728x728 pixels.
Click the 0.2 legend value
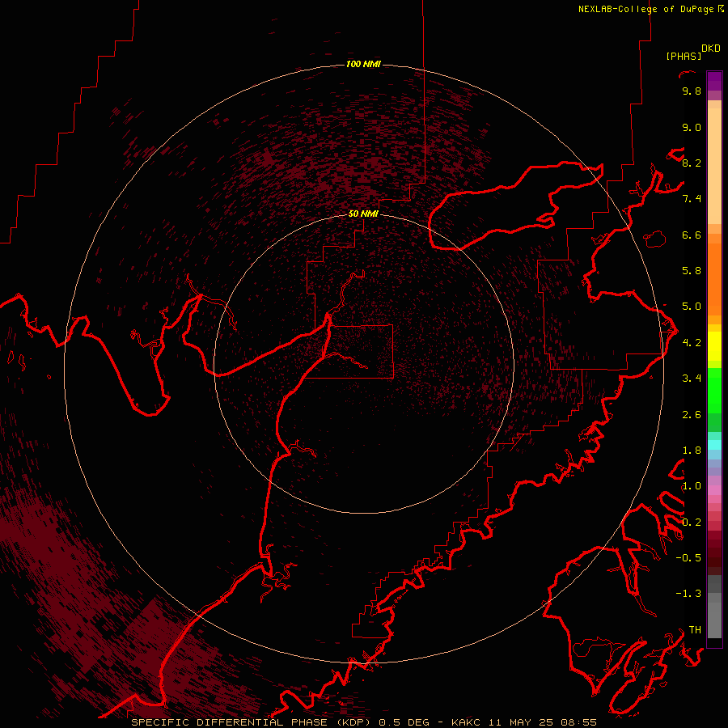[x=692, y=523]
